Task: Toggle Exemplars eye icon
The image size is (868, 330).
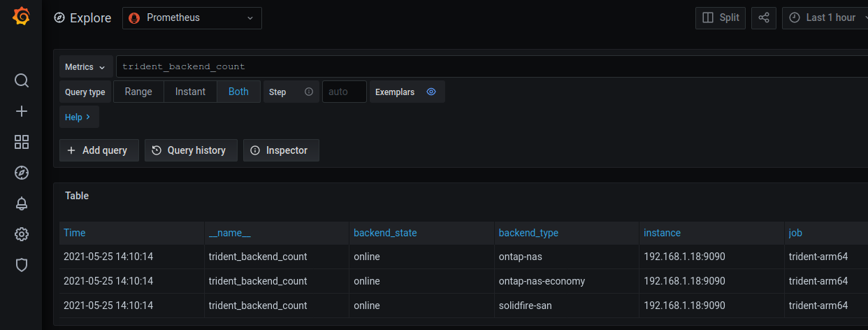Action: tap(431, 92)
